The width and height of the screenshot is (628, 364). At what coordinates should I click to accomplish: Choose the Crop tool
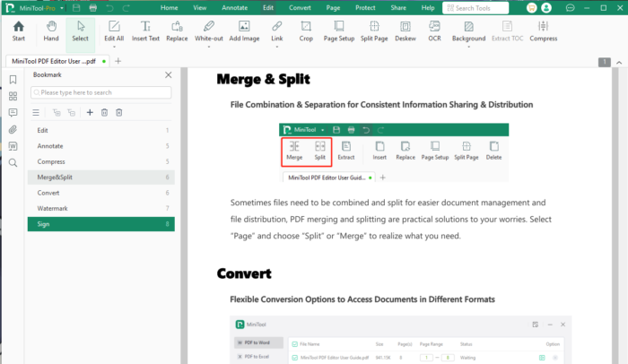(307, 30)
